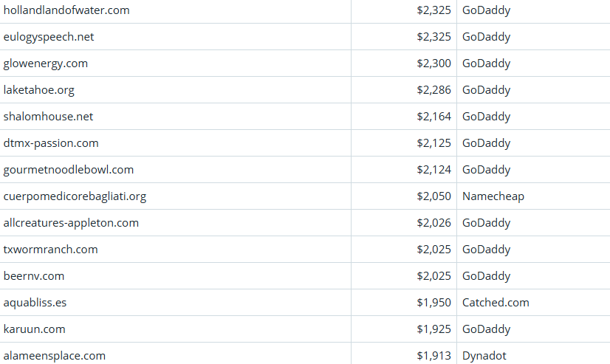The height and width of the screenshot is (364, 610).
Task: Click cuerpomedicorebagliati.org domain
Action: [x=75, y=196]
